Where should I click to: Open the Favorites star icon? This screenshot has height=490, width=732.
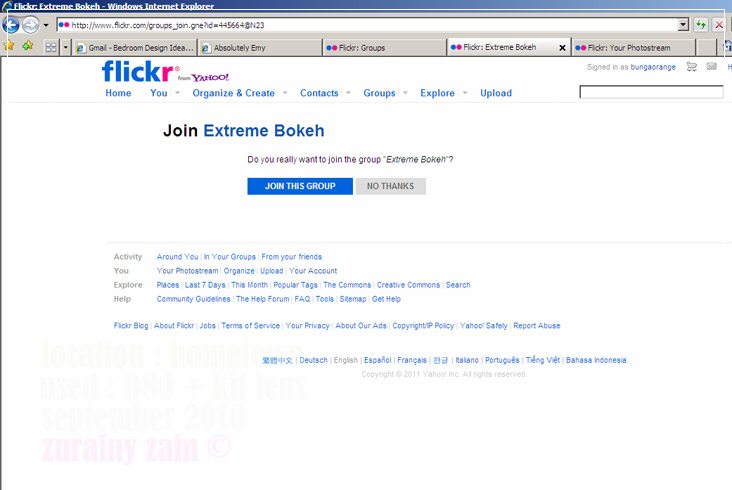(8, 46)
